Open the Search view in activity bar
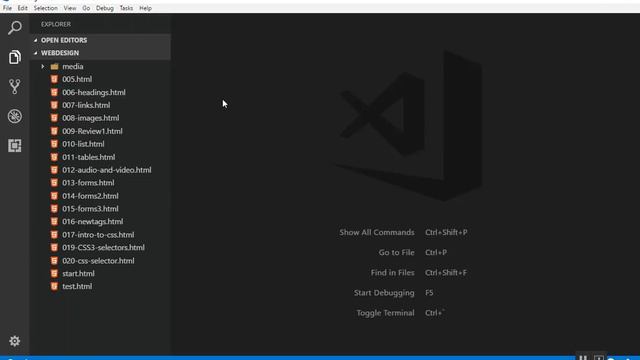640x360 pixels. coord(15,28)
